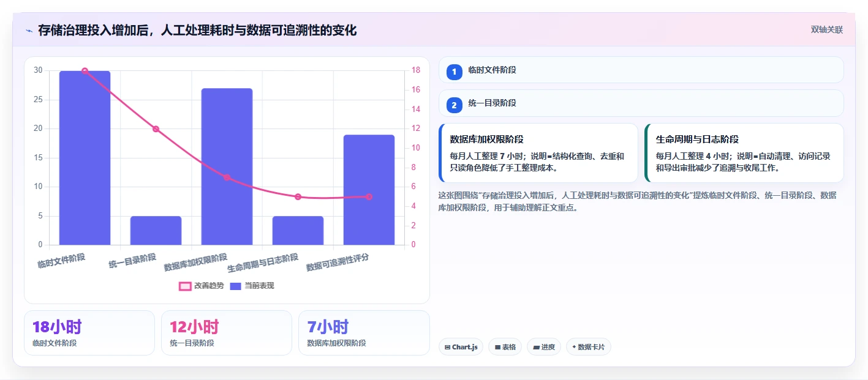
Task: Click the pink 改善趋势 legend swatch
Action: point(185,286)
